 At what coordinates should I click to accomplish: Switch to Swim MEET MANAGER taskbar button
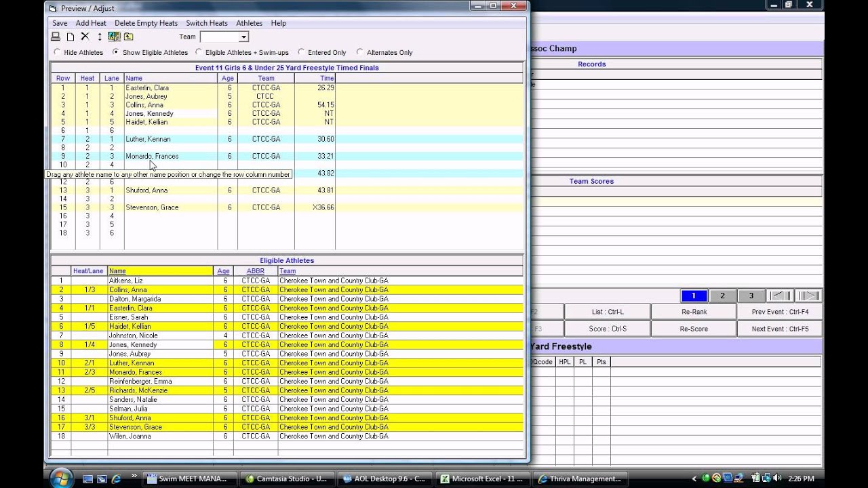pos(191,479)
